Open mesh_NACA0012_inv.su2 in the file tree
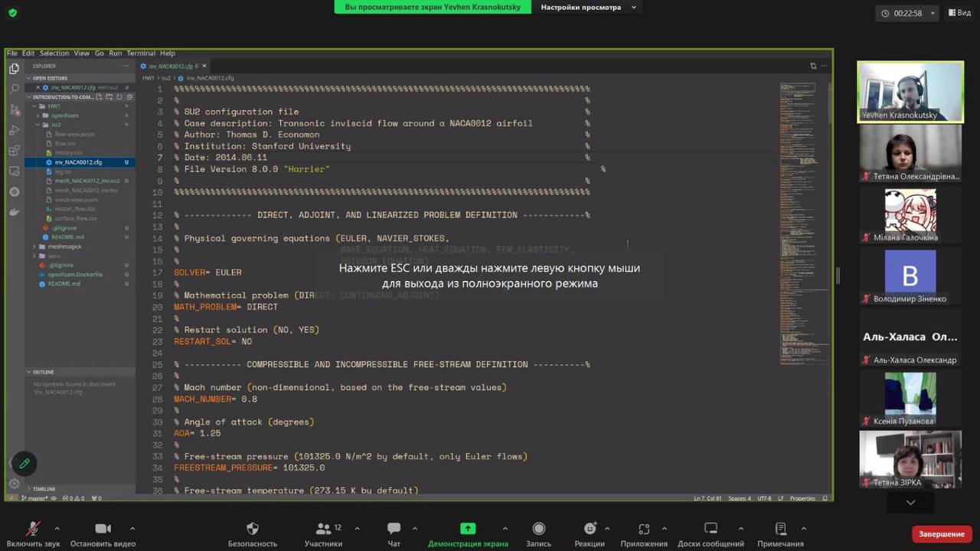 87,181
